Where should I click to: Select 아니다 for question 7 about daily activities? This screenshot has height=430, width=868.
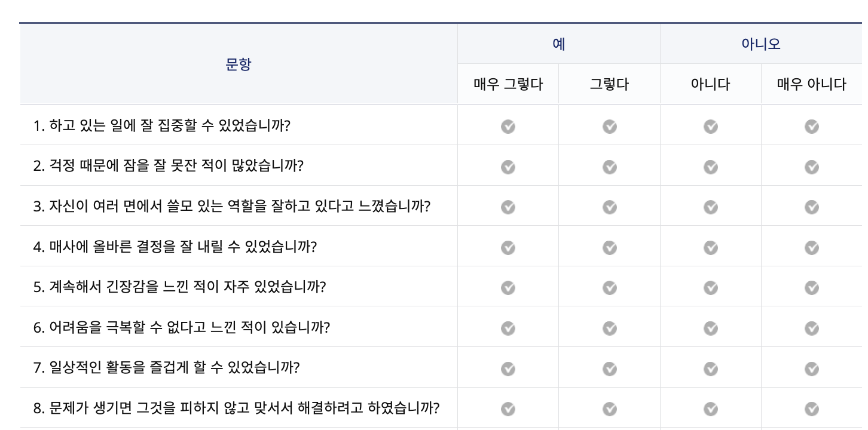[710, 368]
